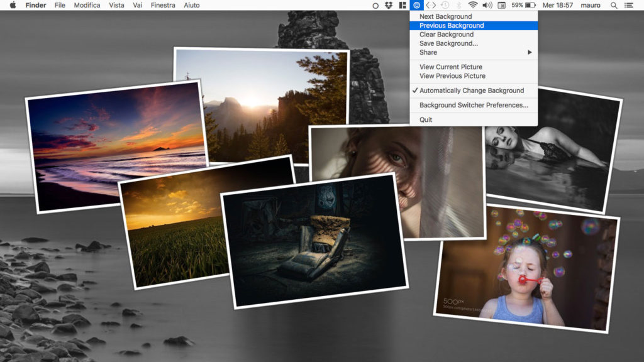The image size is (644, 362).
Task: Select Save Background... option
Action: [x=448, y=43]
